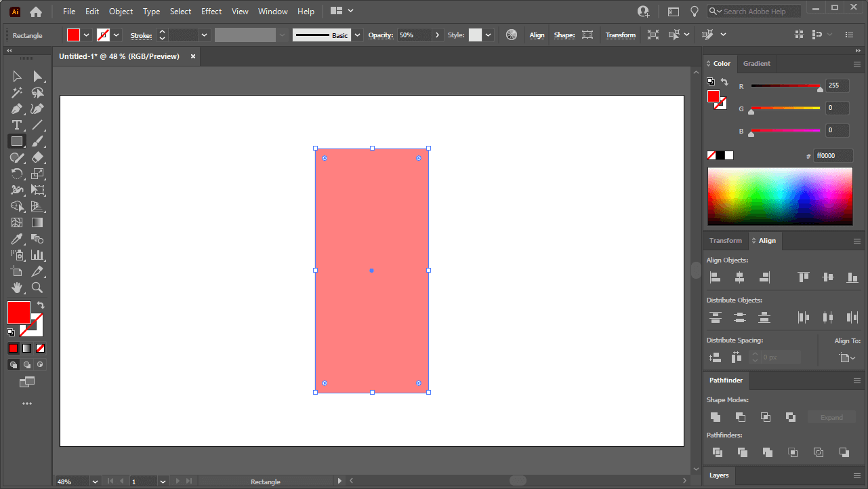Set paint mode to Color
868x489 pixels.
14,349
